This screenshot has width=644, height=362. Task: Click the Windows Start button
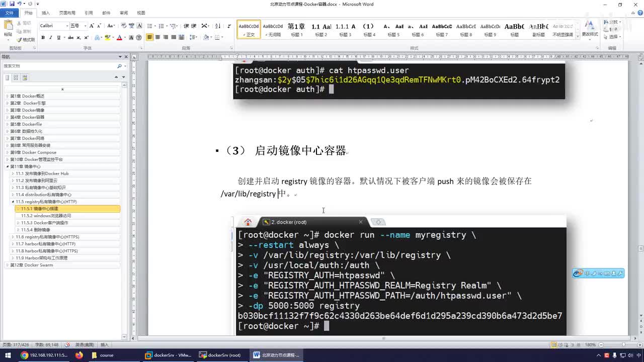[x=8, y=355]
